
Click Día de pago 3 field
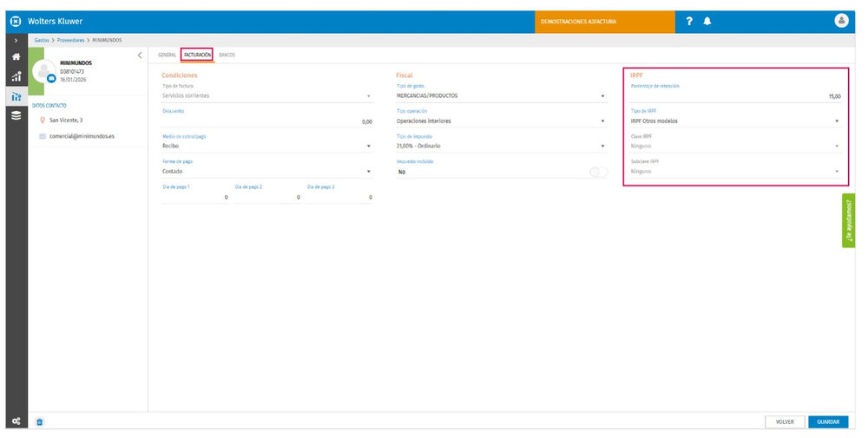tap(339, 198)
